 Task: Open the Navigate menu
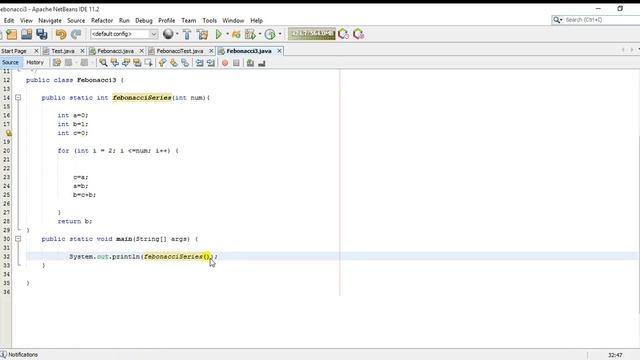click(50, 20)
